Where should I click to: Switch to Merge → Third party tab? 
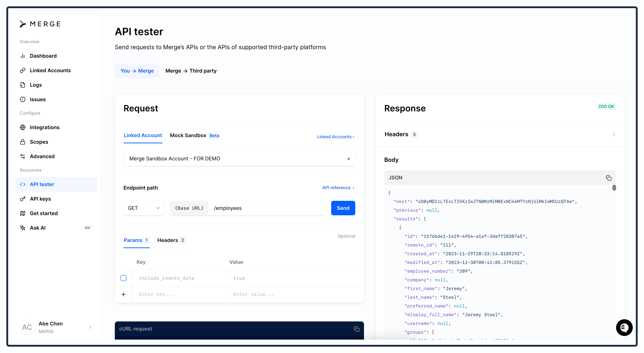coord(191,71)
